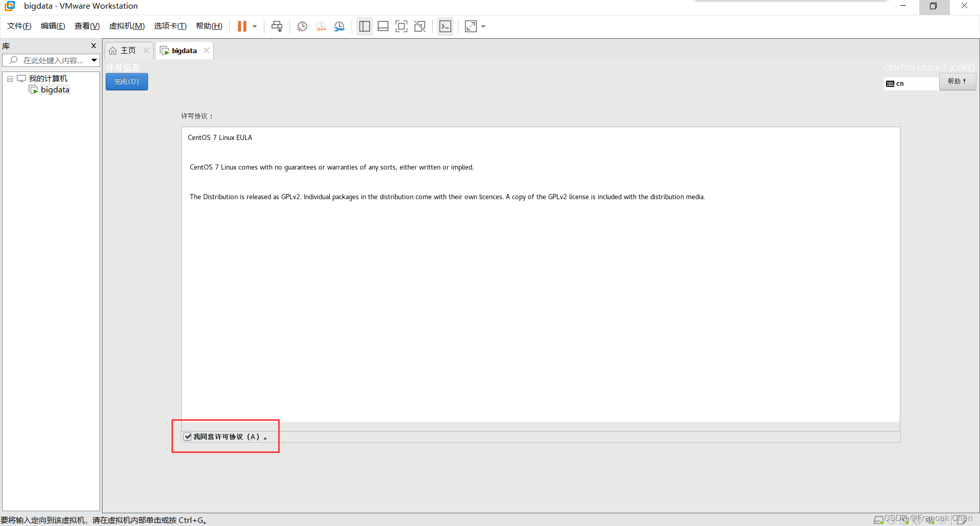Toggle the thumbnail bar view
The width and height of the screenshot is (980, 526).
(383, 27)
